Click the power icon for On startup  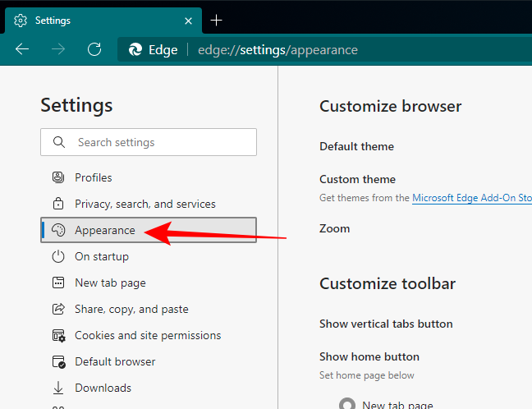[x=58, y=256]
